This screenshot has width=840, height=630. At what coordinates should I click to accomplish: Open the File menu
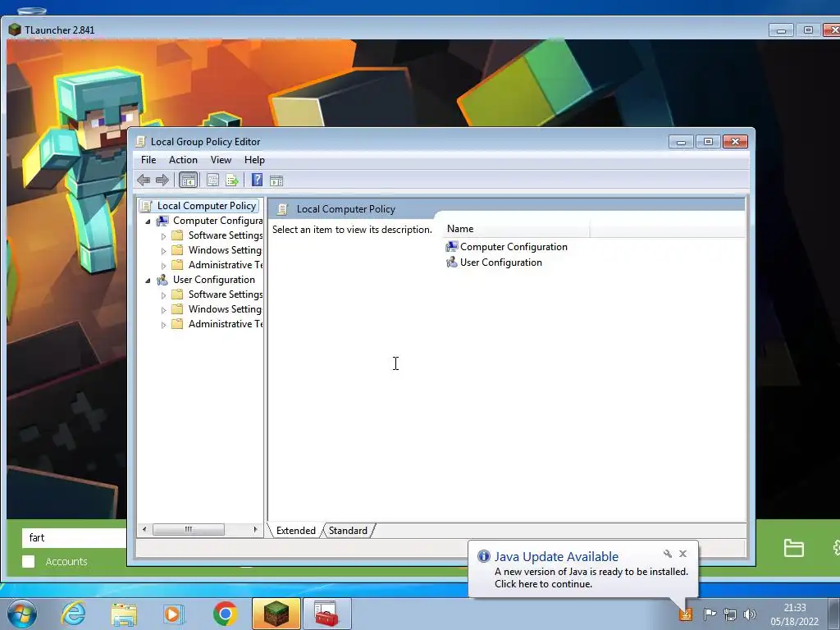pos(148,160)
